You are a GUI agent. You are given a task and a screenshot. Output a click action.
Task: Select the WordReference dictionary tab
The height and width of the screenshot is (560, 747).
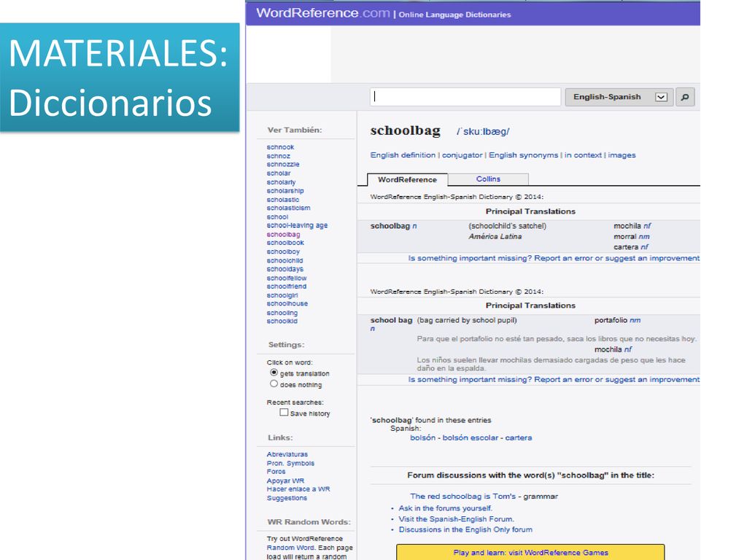(x=407, y=179)
